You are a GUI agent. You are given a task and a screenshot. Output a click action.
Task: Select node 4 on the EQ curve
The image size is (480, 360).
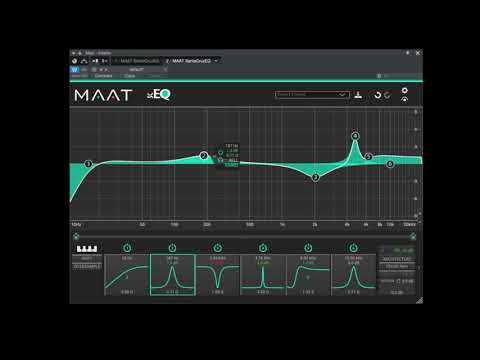point(355,136)
